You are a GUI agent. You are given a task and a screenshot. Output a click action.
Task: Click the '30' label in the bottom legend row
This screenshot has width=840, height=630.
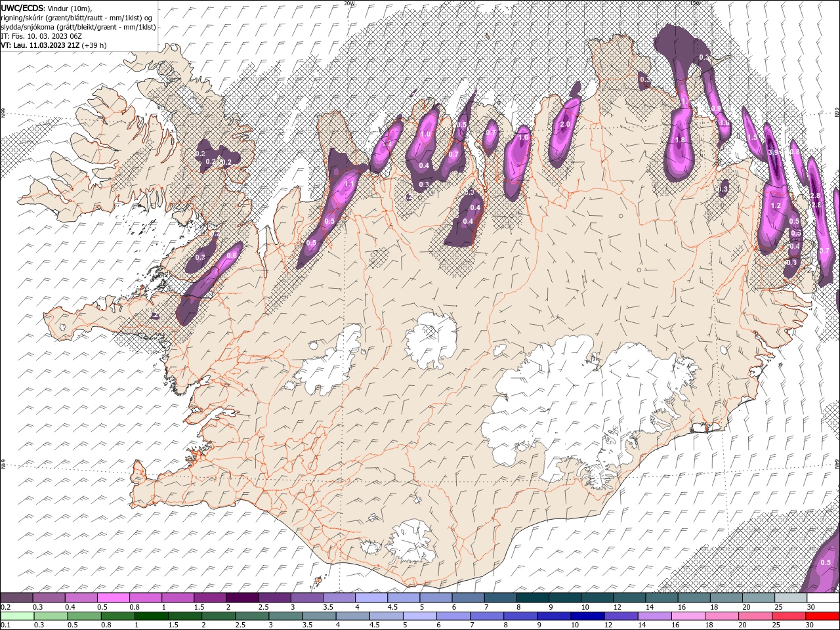[x=810, y=625]
